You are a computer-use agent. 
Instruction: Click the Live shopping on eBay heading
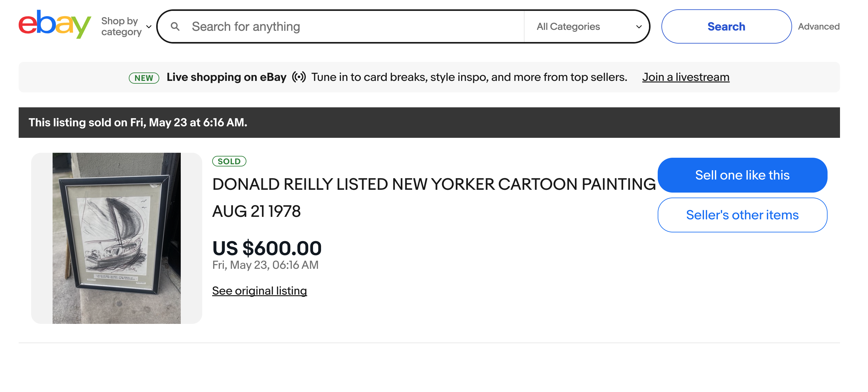tap(226, 77)
